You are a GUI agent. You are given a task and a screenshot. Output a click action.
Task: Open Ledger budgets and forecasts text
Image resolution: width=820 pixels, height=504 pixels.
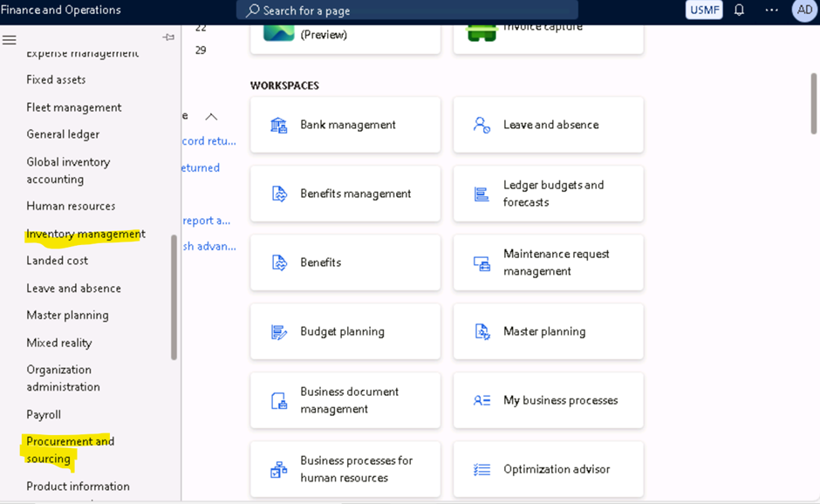[553, 194]
